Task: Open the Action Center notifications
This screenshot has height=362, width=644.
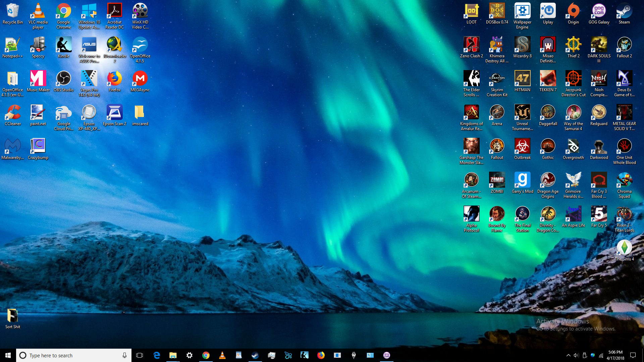Action: (633, 355)
